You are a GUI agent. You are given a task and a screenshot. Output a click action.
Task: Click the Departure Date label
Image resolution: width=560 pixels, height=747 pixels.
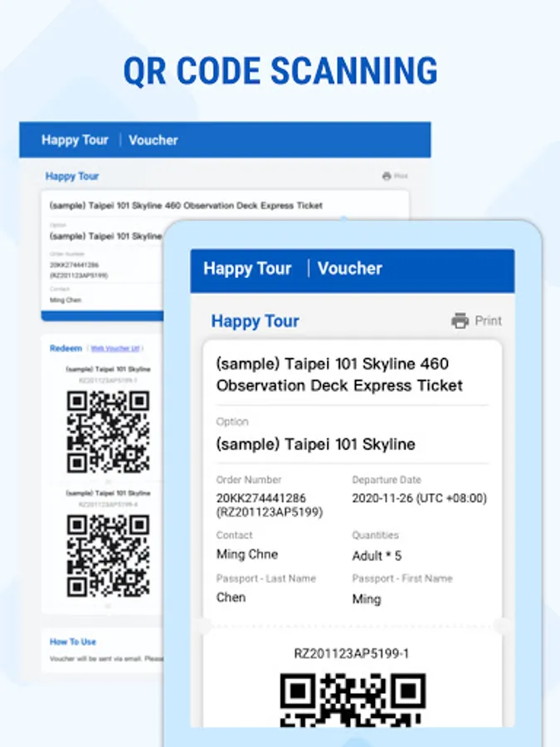point(387,480)
